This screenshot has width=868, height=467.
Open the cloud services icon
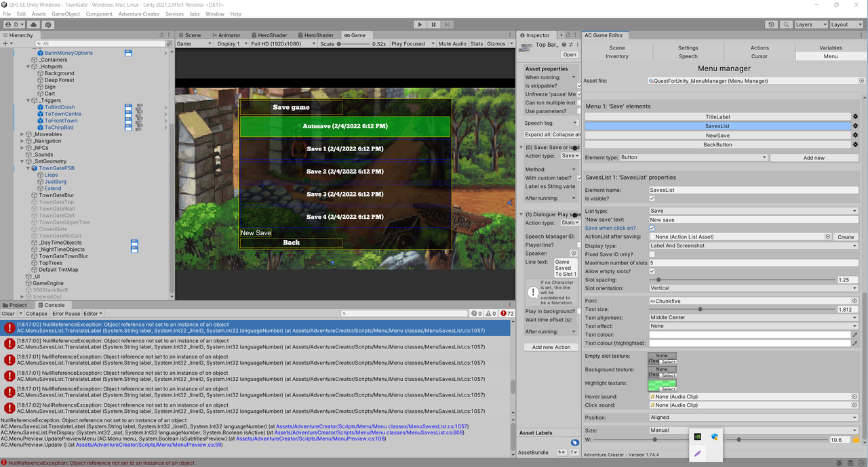tap(33, 24)
